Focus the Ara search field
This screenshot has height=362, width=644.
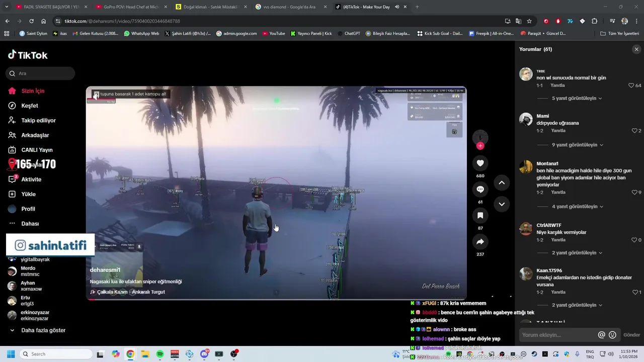tap(41, 73)
